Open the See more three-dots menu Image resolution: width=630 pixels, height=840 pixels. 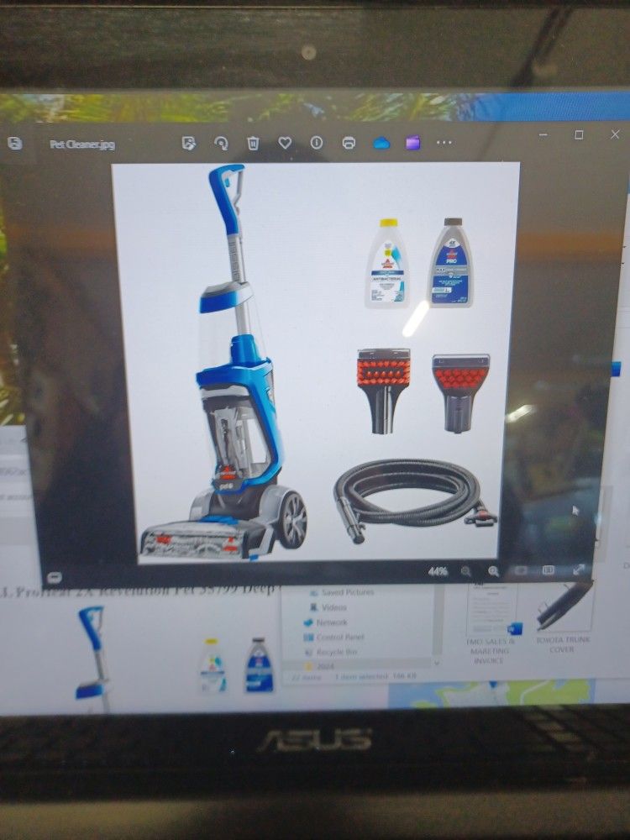coord(444,143)
